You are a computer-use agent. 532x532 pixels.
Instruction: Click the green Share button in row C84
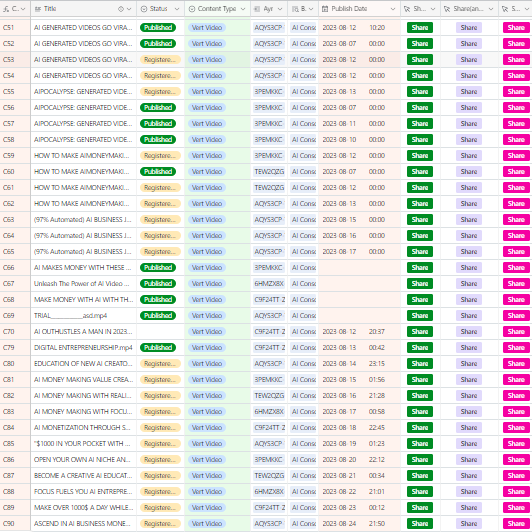click(420, 428)
